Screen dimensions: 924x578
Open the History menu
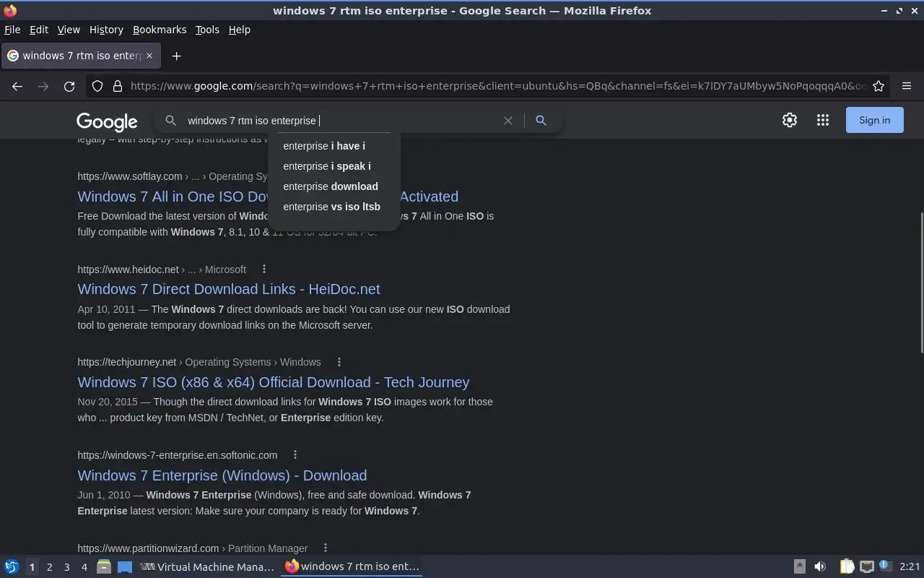[x=106, y=30]
